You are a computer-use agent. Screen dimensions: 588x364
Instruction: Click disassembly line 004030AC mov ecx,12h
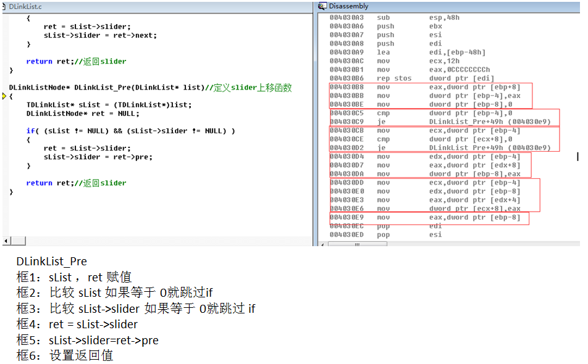coord(395,61)
